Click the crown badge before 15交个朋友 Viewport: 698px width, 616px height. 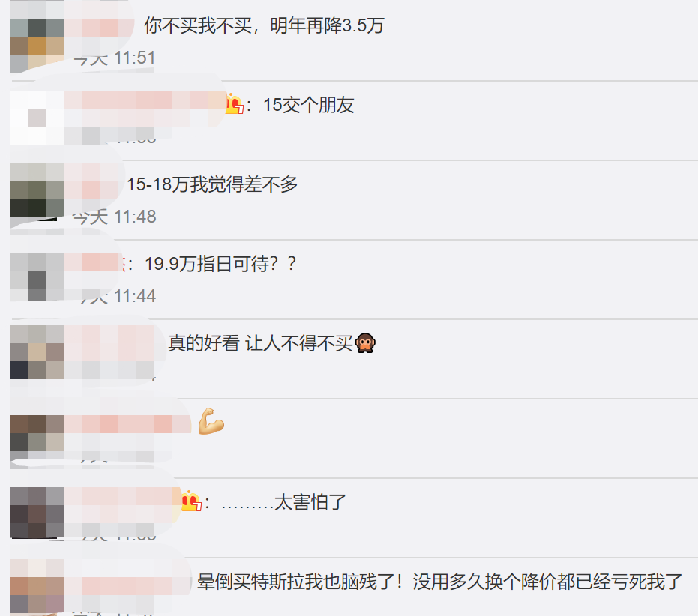click(x=234, y=105)
